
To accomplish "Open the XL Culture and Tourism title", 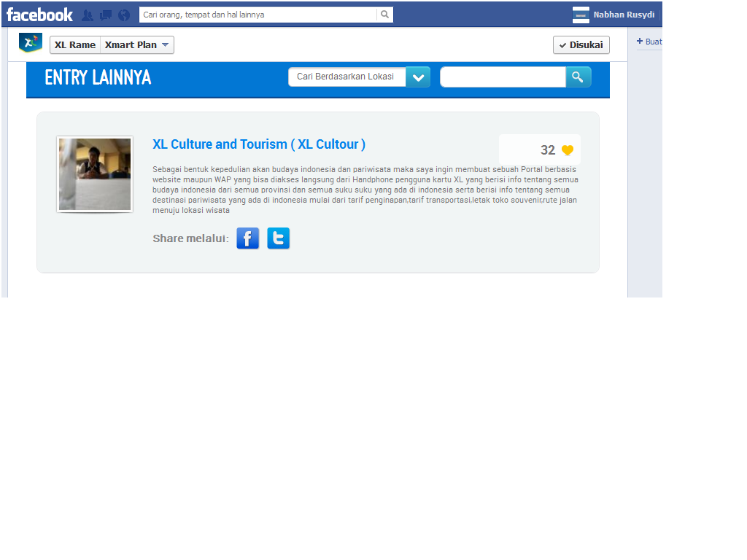I will pos(259,144).
